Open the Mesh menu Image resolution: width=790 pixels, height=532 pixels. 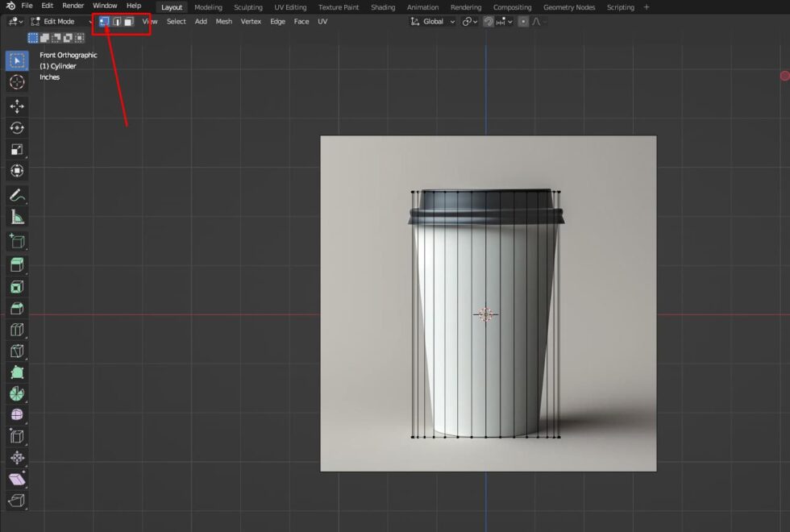223,22
